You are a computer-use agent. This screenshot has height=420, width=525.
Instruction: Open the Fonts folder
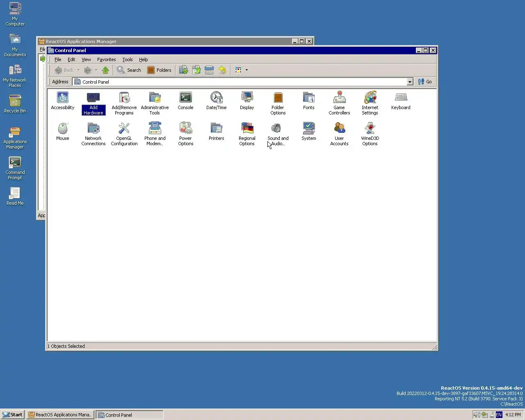coord(308,101)
